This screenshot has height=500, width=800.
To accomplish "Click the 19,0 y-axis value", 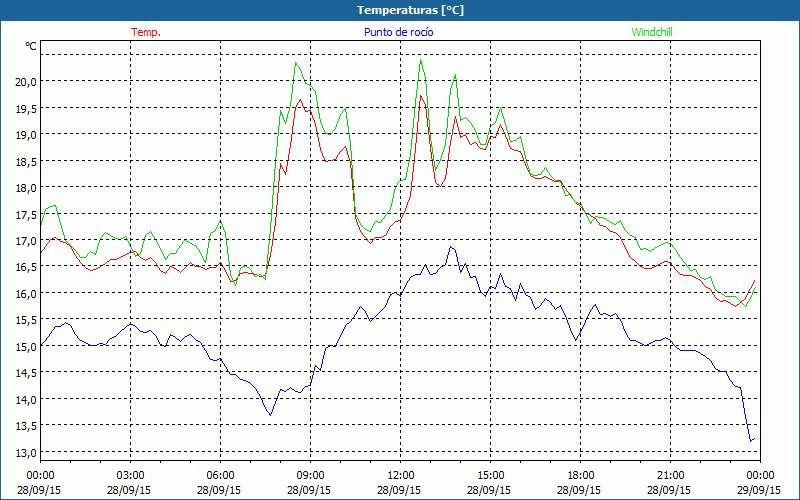I will coord(27,135).
